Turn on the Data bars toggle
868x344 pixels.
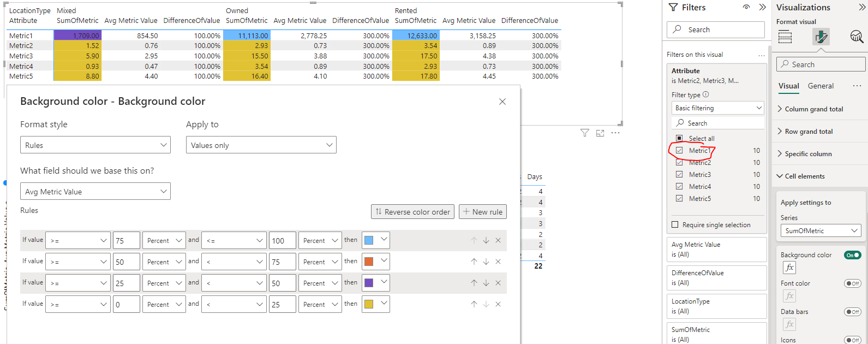pyautogui.click(x=852, y=312)
